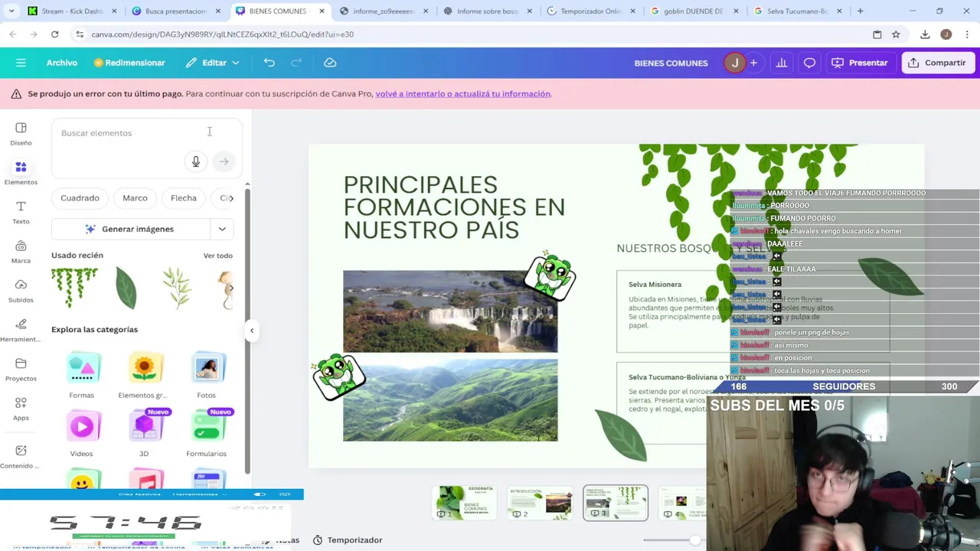Open the payment update link
Image resolution: width=980 pixels, height=551 pixels.
tap(462, 93)
